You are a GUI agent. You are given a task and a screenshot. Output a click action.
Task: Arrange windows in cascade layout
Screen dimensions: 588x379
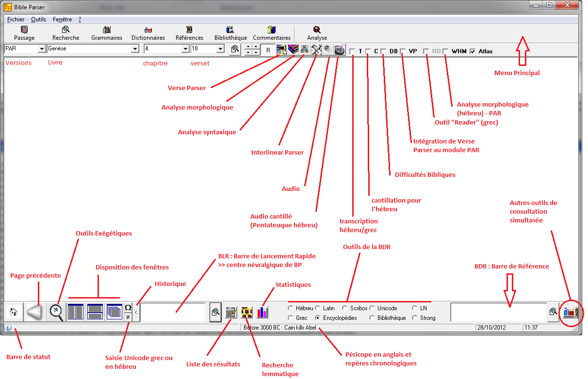click(114, 312)
